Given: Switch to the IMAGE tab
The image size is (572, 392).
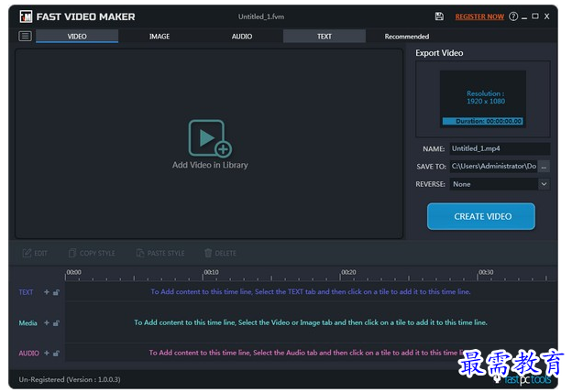Looking at the screenshot, I should 159,37.
